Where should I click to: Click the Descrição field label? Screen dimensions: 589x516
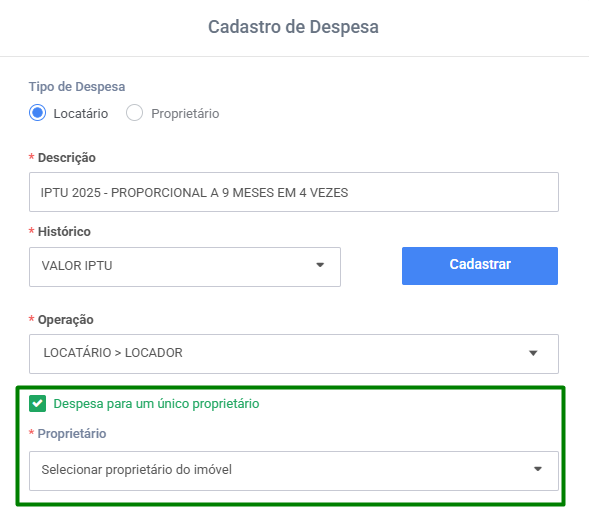(x=67, y=157)
